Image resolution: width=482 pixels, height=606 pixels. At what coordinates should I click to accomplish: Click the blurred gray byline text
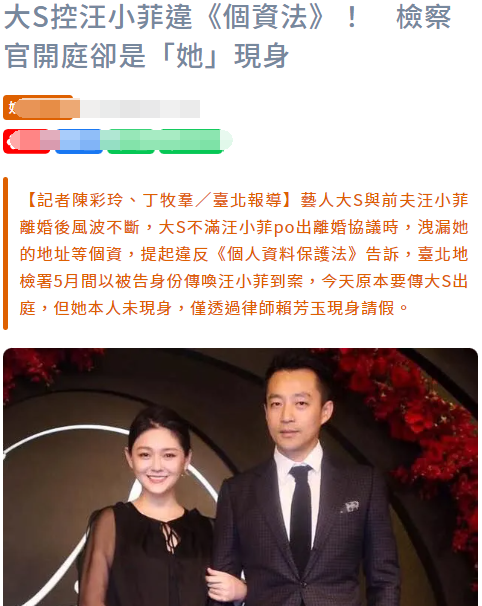pos(140,109)
